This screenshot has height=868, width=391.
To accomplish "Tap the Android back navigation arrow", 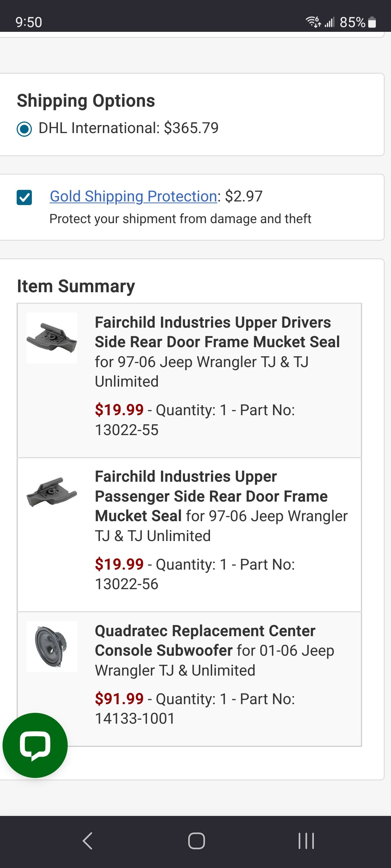I will (88, 841).
